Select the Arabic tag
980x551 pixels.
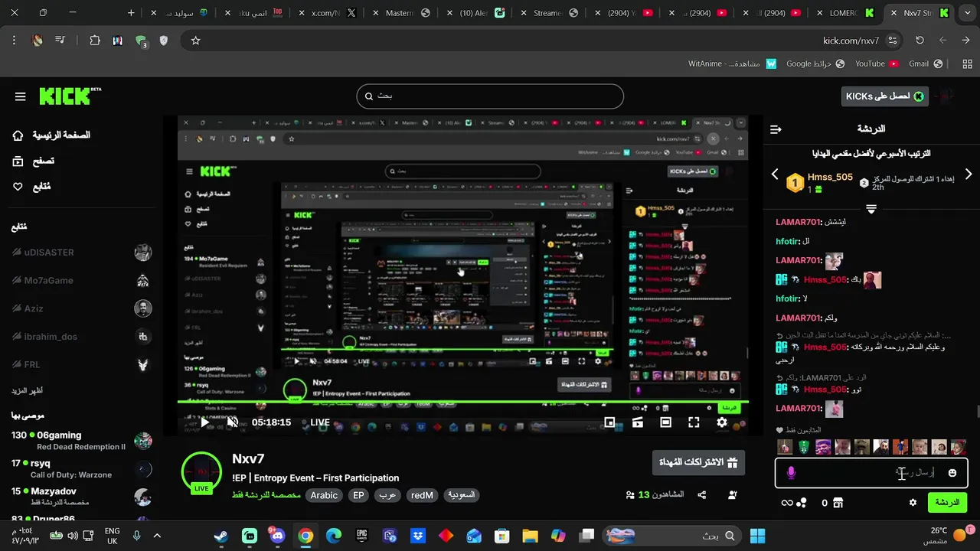(324, 495)
